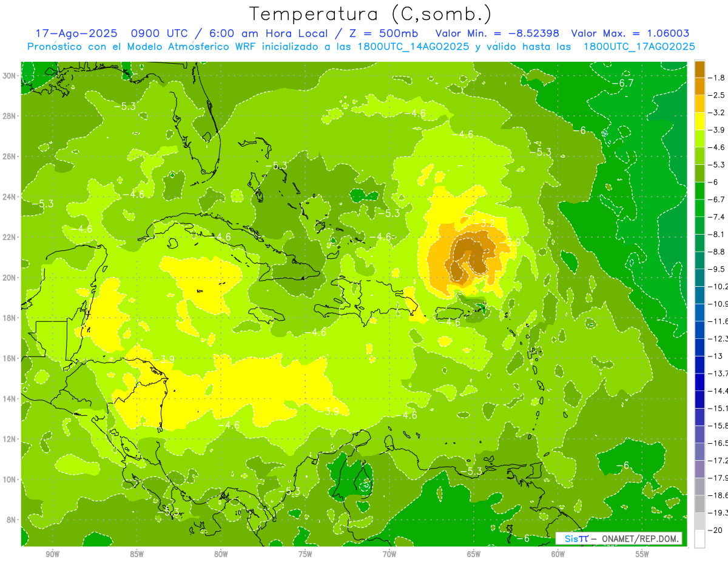Select the "-13.7" value on the color scale
This screenshot has height=562, width=728.
[718, 373]
